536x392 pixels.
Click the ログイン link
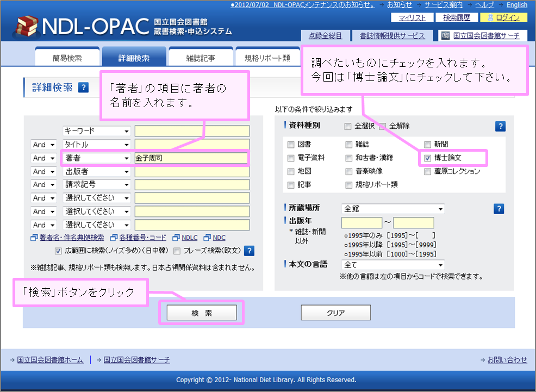point(508,18)
